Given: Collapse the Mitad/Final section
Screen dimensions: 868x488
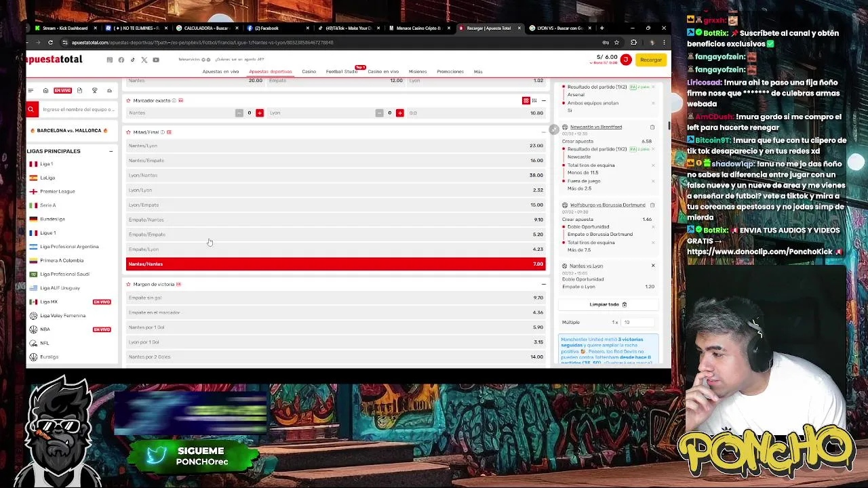Looking at the screenshot, I should (x=543, y=132).
